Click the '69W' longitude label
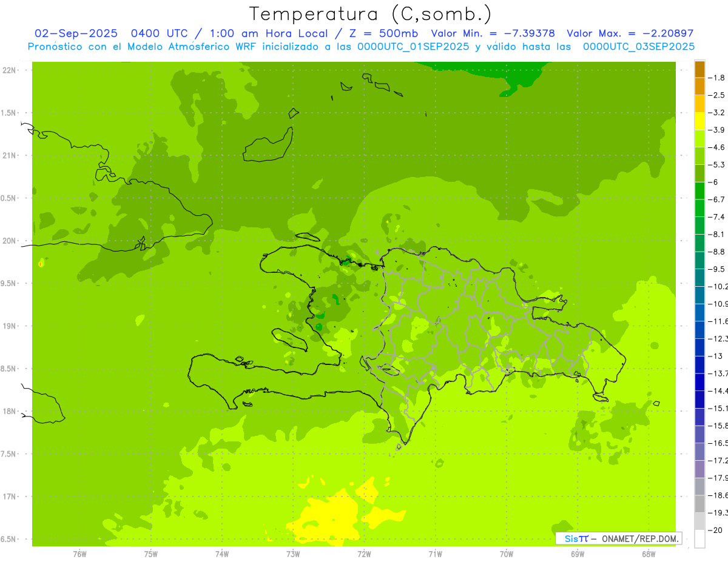 click(x=578, y=554)
